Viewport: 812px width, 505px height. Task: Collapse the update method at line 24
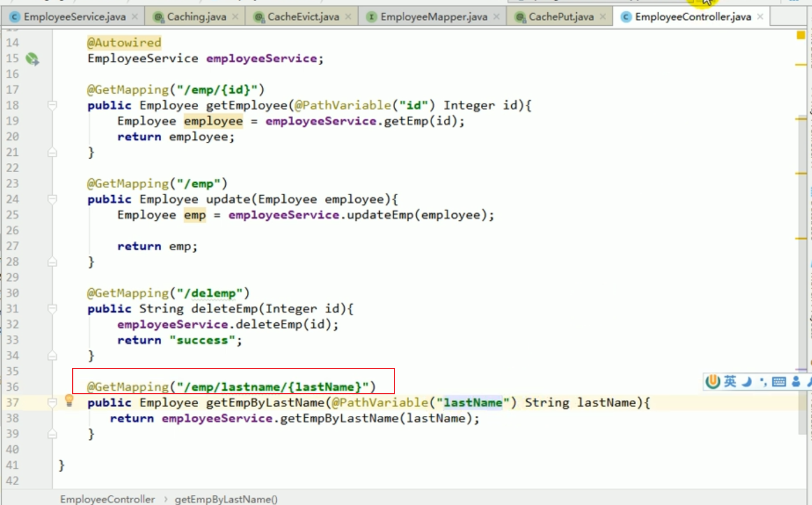pos(52,199)
